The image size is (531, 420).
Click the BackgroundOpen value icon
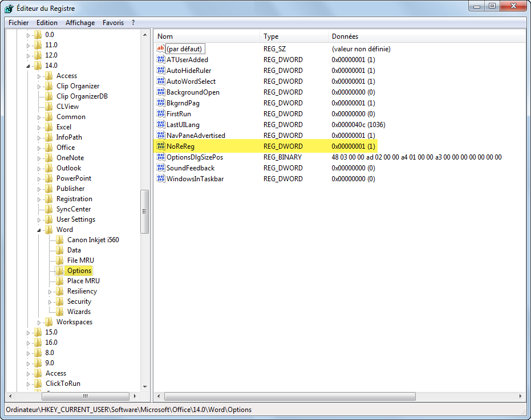[x=160, y=92]
